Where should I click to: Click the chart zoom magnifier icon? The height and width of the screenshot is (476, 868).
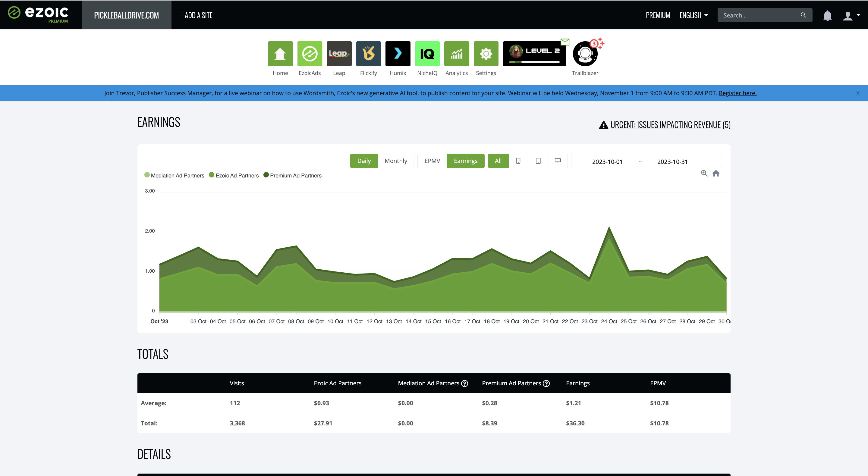coord(704,174)
